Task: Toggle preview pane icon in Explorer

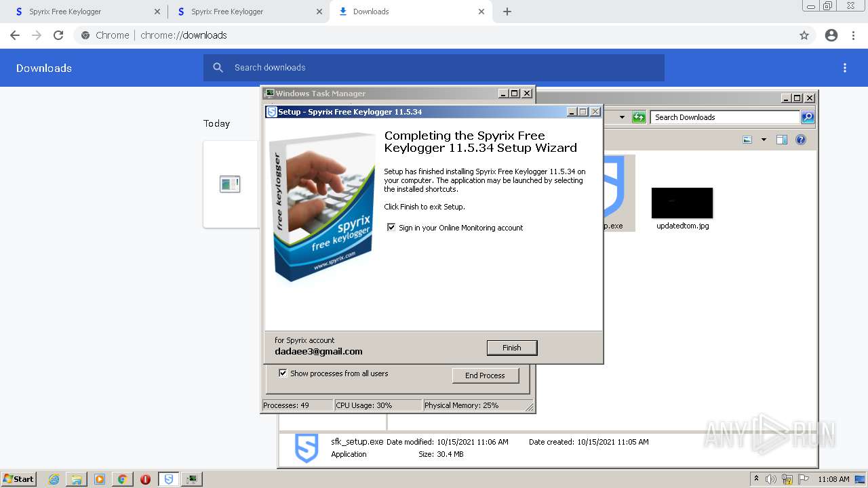Action: (782, 140)
